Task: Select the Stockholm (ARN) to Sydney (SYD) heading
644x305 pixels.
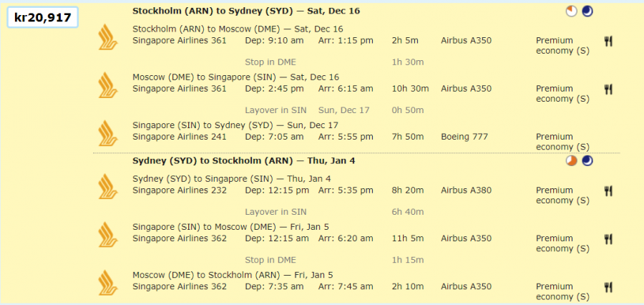Action: coord(246,11)
